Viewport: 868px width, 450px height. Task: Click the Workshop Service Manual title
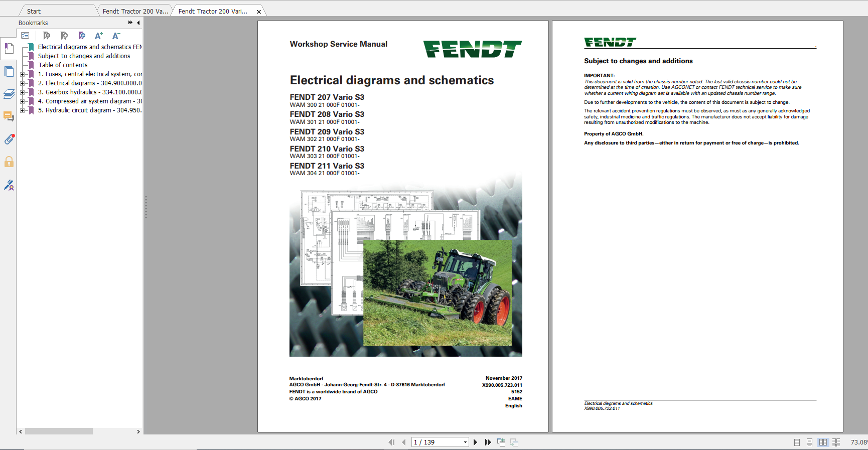coord(339,44)
